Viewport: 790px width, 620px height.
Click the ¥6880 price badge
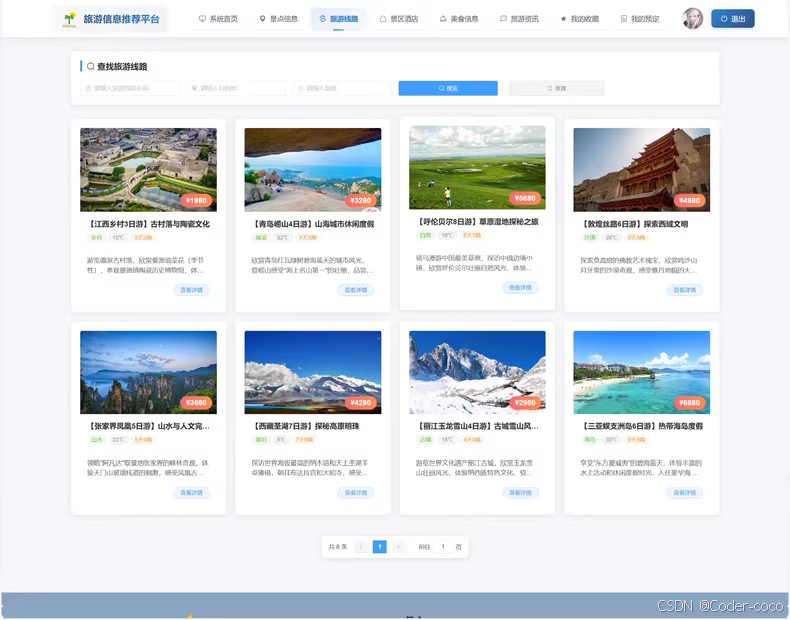click(x=689, y=403)
